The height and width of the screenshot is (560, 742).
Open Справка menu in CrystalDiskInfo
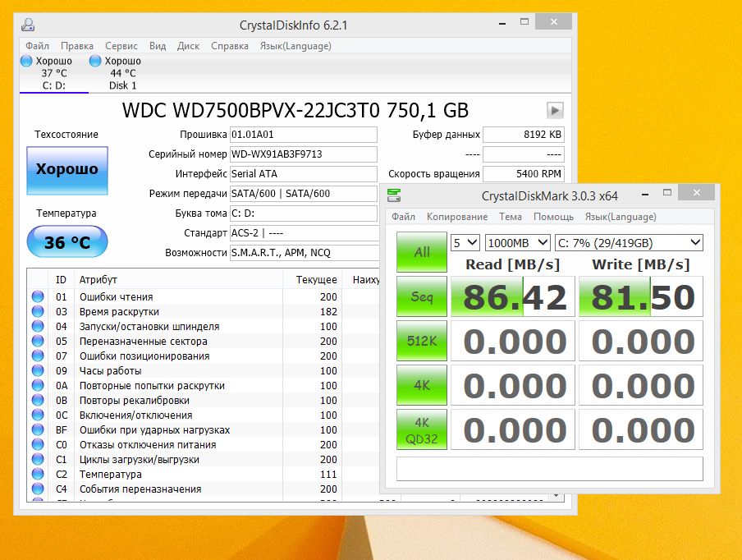[x=230, y=46]
